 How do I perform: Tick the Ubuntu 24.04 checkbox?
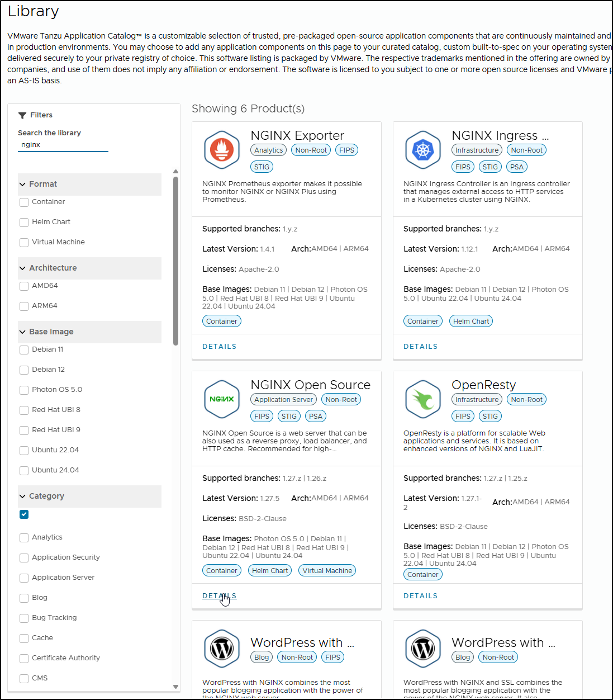click(24, 471)
